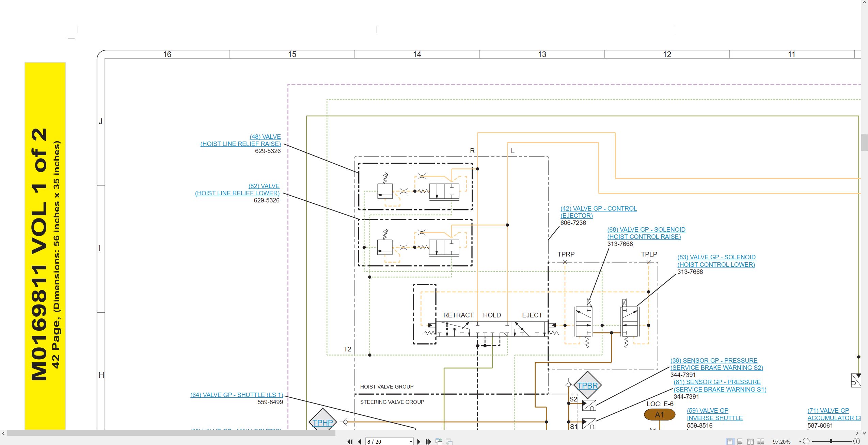Click the T2 port label
This screenshot has height=445, width=868.
[347, 349]
